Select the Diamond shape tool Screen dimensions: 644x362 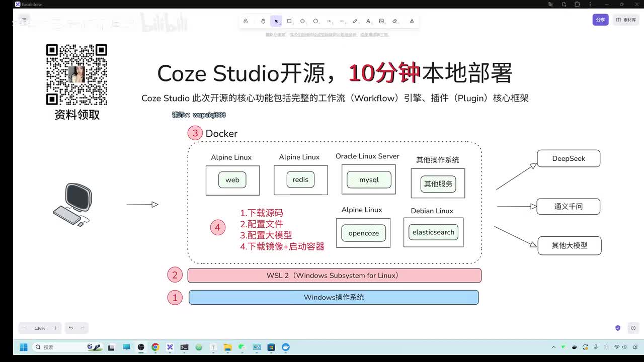tap(302, 21)
